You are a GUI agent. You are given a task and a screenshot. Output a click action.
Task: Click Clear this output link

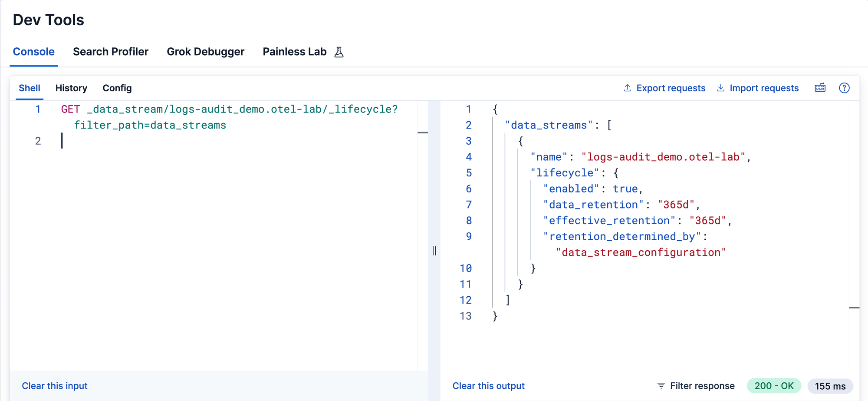tap(489, 386)
